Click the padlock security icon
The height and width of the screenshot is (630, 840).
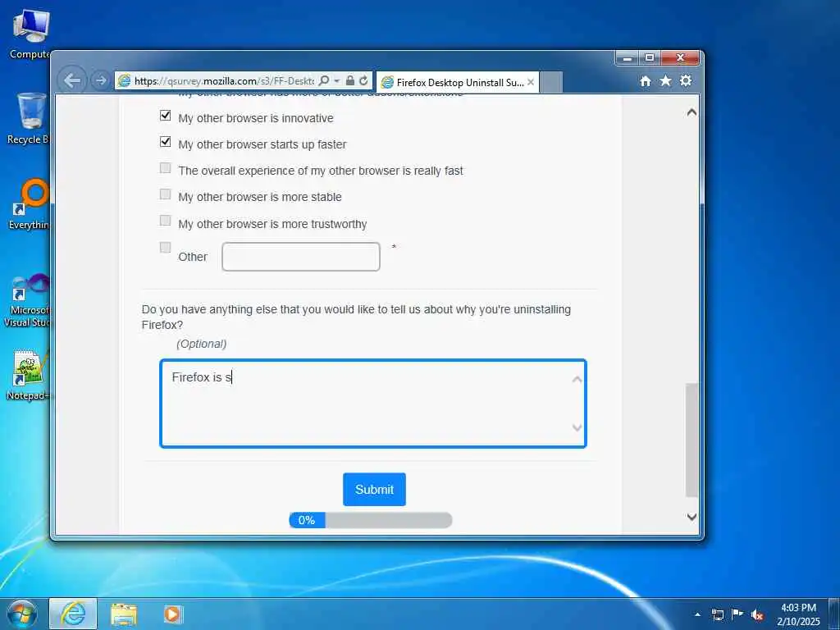(x=349, y=81)
